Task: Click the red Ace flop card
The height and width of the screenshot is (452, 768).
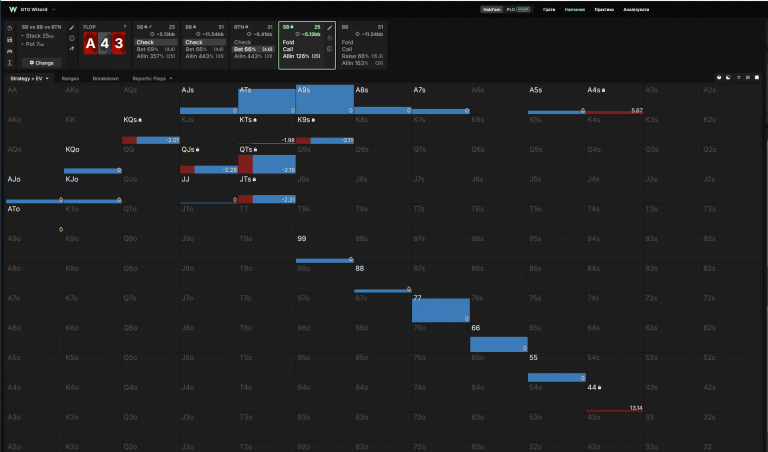Action: click(x=90, y=44)
